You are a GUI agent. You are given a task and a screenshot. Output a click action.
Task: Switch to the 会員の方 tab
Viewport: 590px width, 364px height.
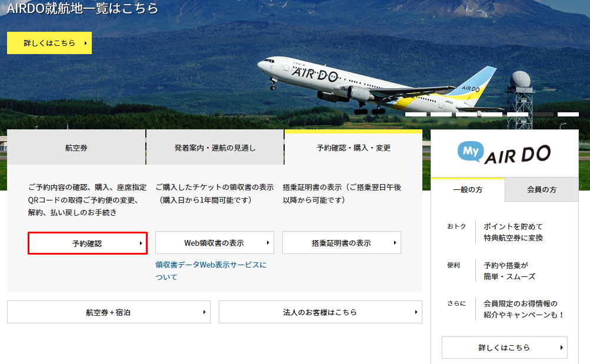coord(541,189)
